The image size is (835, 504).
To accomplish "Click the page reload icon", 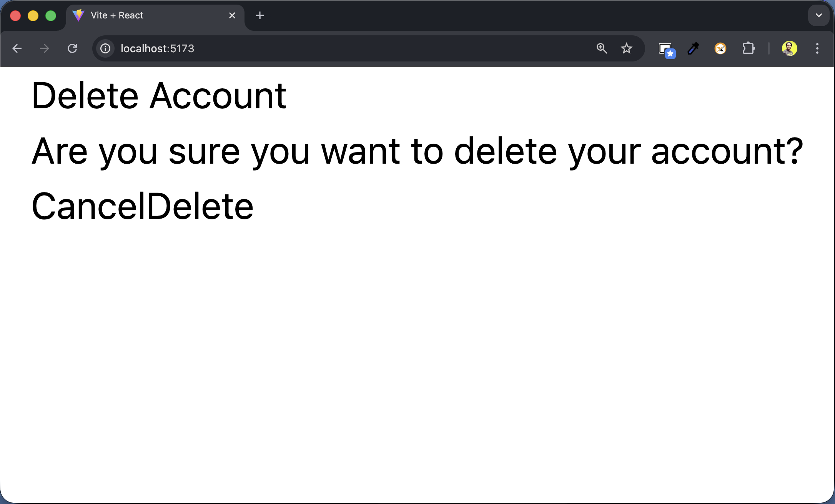I will click(x=73, y=48).
